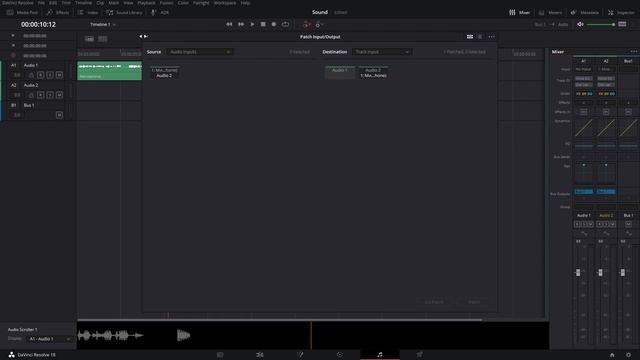The height and width of the screenshot is (360, 640).
Task: Toggle loop playback
Action: click(x=285, y=24)
